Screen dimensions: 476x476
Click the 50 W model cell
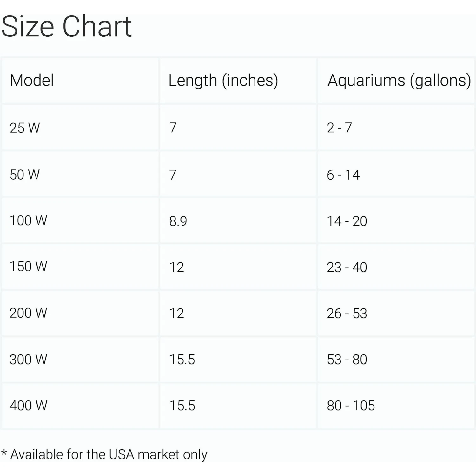[25, 175]
